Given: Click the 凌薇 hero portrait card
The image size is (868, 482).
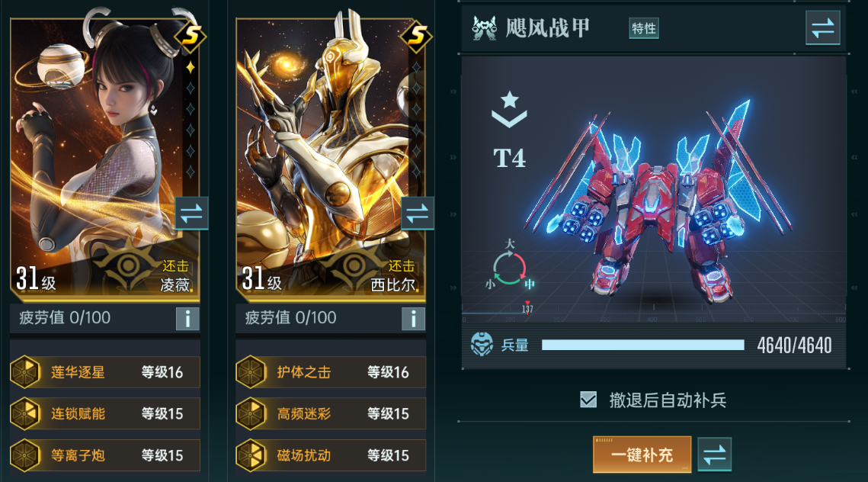Looking at the screenshot, I should point(105,157).
